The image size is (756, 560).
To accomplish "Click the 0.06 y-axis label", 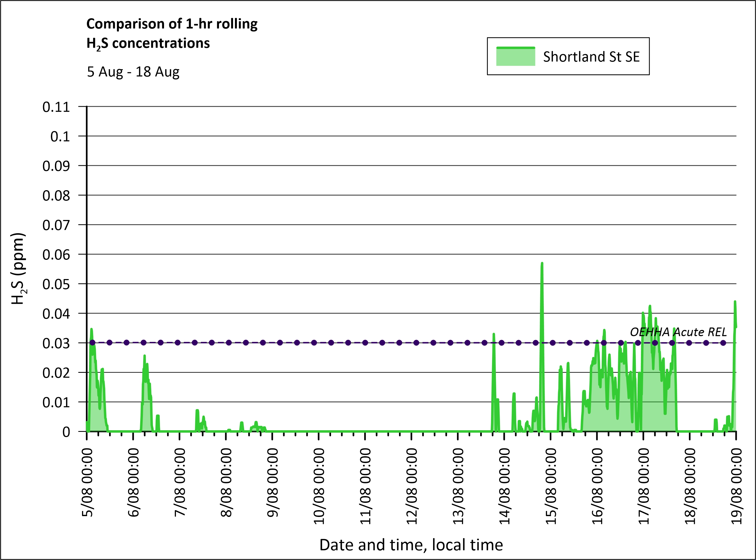I will pyautogui.click(x=56, y=255).
